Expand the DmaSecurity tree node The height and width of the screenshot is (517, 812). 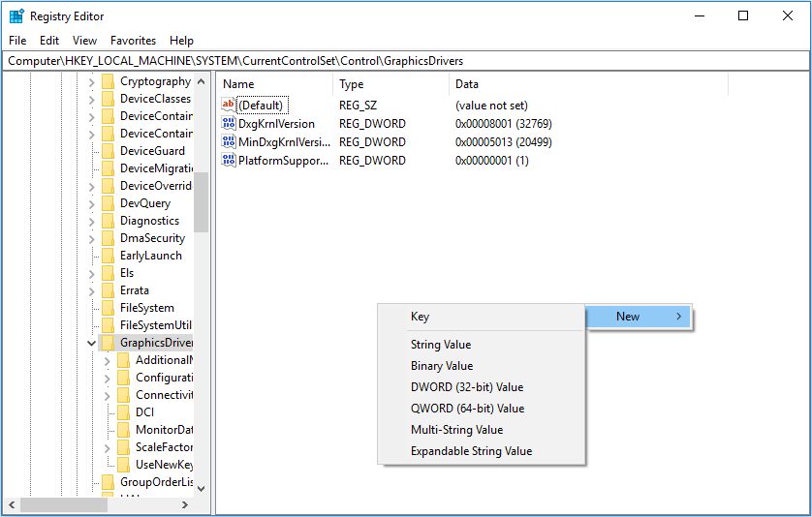92,238
